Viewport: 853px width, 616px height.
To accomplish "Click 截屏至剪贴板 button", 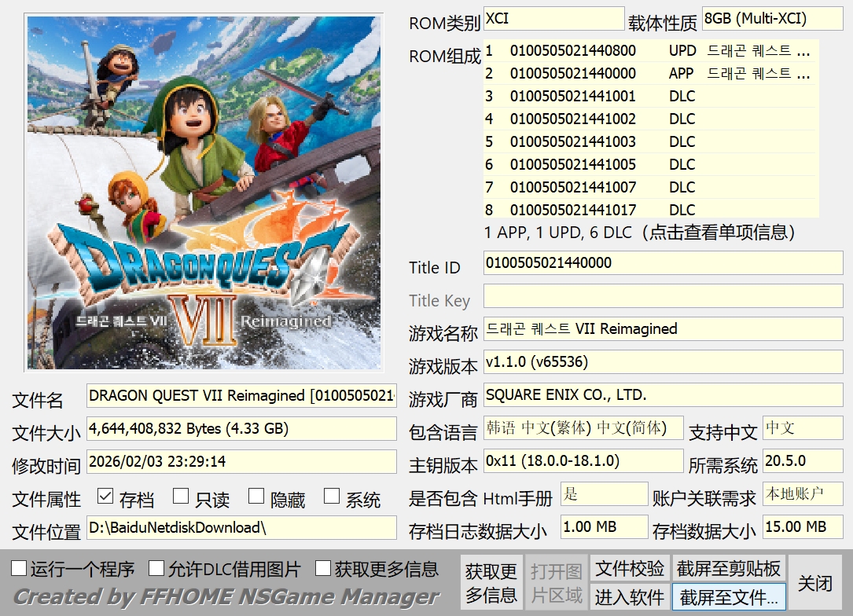I will point(729,569).
